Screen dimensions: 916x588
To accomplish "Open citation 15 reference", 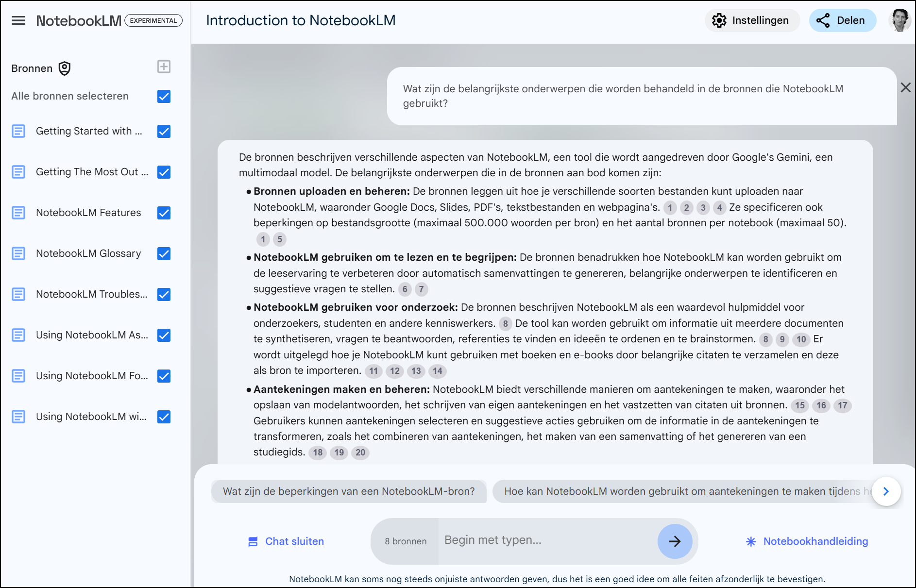I will [x=799, y=405].
